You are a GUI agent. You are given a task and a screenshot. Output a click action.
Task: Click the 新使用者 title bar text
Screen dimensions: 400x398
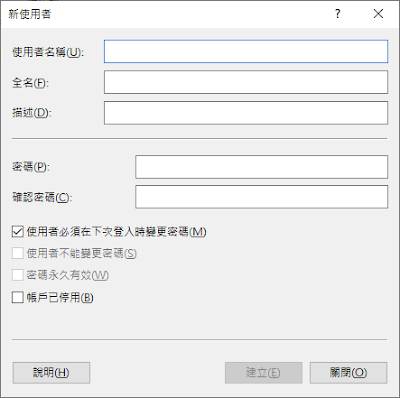pyautogui.click(x=30, y=14)
